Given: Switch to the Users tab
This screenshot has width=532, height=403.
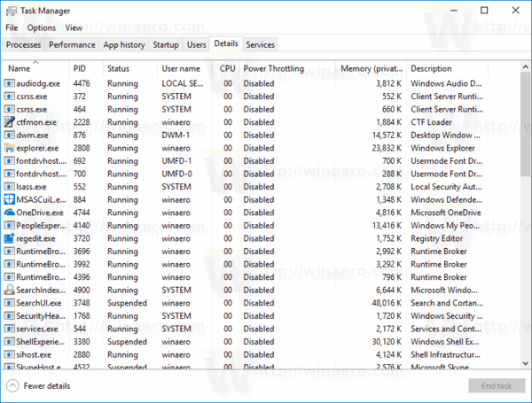Looking at the screenshot, I should coord(197,45).
